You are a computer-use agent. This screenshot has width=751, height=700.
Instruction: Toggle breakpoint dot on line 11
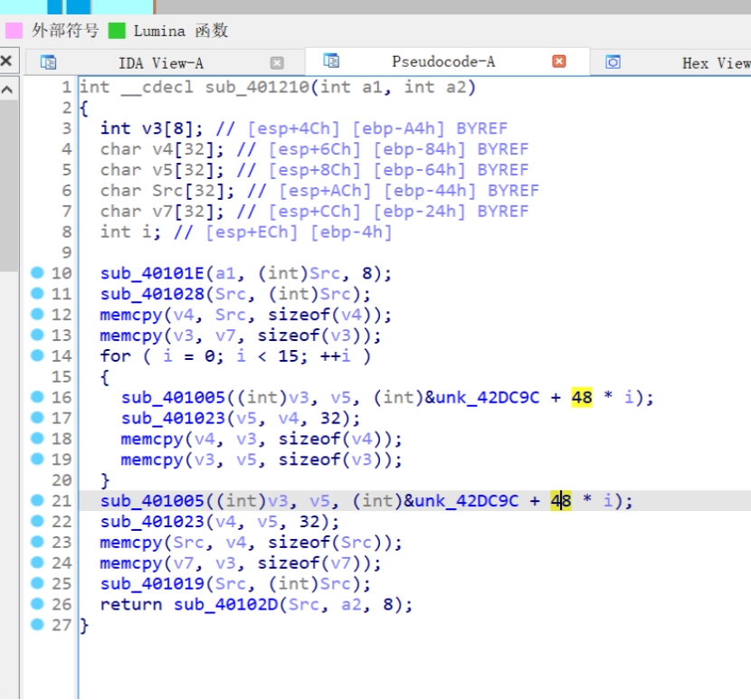pyautogui.click(x=37, y=293)
